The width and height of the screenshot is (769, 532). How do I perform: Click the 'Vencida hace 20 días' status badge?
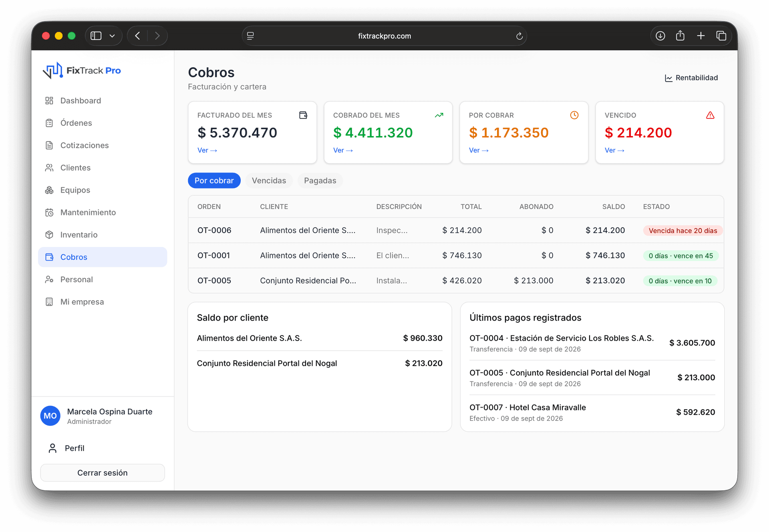[682, 231]
